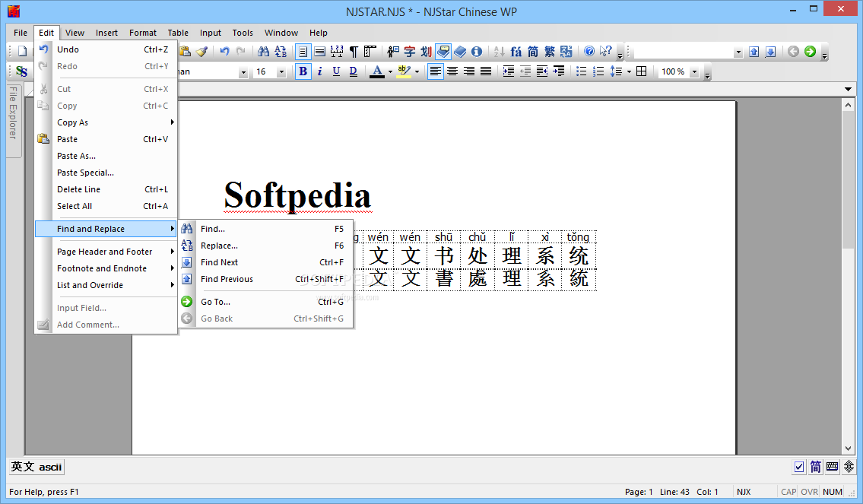The image size is (863, 504).
Task: Open the highlight color dropdown arrow
Action: [417, 72]
